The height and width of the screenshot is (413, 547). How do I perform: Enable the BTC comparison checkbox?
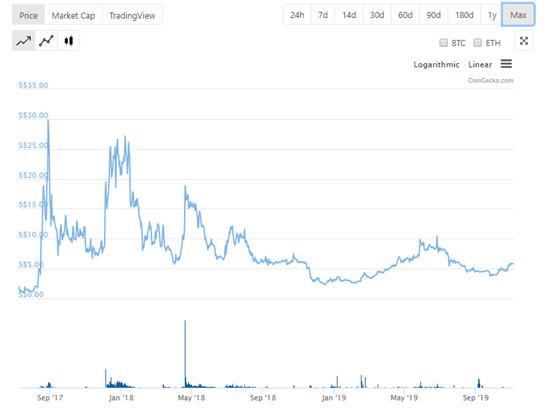(x=443, y=43)
